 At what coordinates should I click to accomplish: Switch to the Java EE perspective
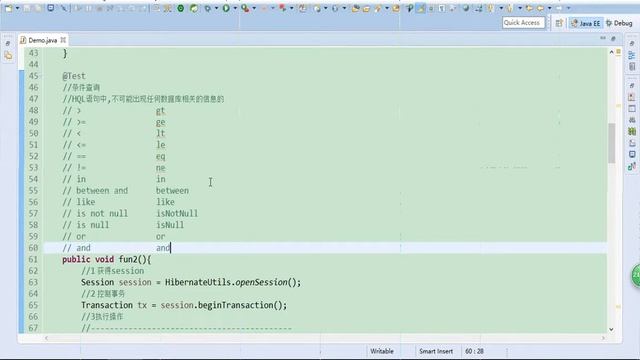[586, 23]
